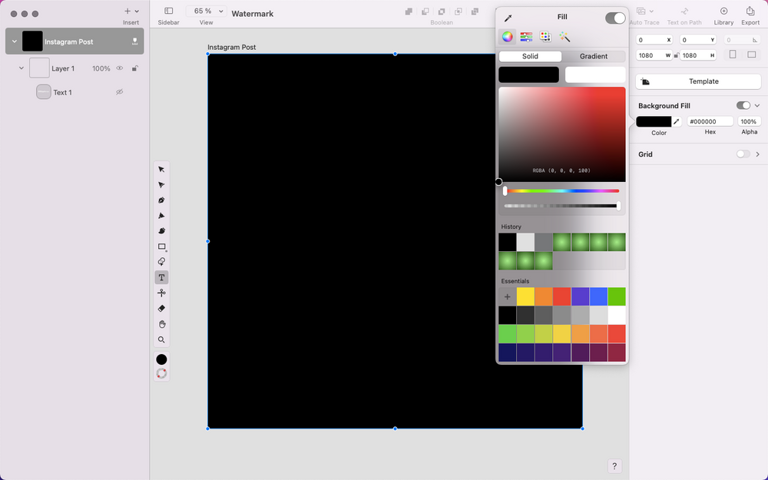Open the Insert dropdown arrow

pyautogui.click(x=137, y=11)
